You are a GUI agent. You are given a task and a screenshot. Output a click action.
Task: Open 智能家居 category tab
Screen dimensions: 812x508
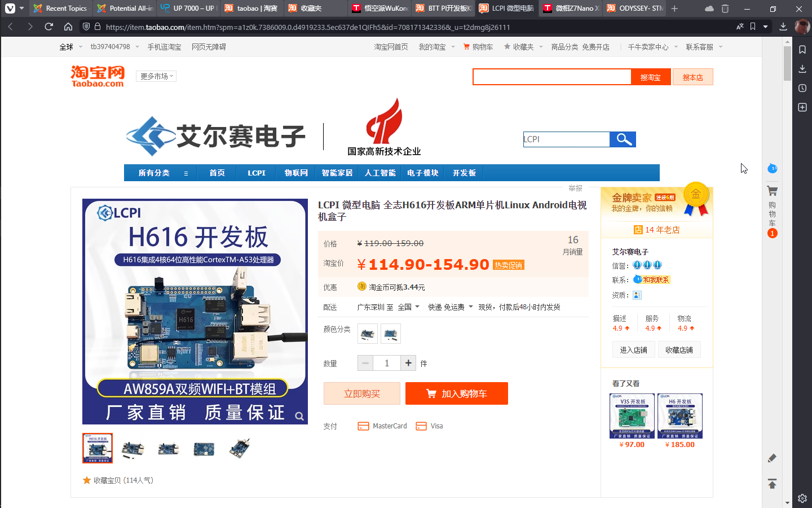[337, 173]
